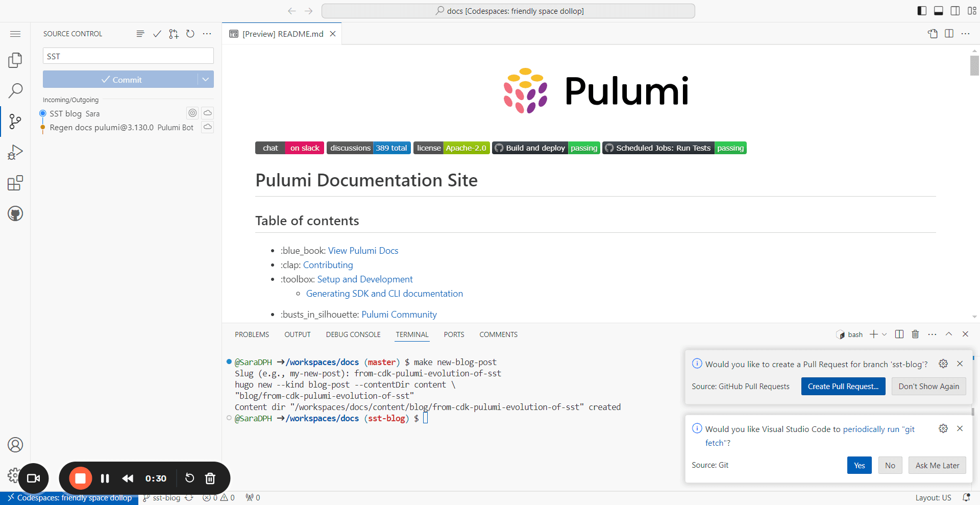
Task: Click the notification bell in status bar
Action: (x=966, y=497)
